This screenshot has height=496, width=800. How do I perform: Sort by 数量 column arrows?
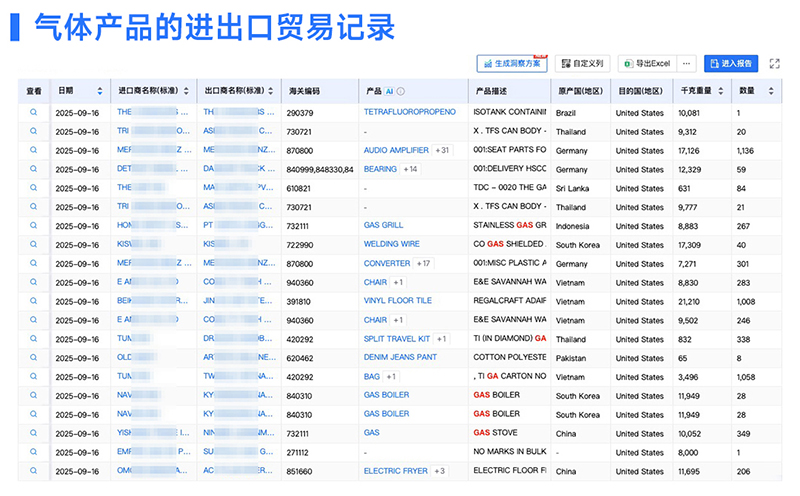tap(774, 91)
